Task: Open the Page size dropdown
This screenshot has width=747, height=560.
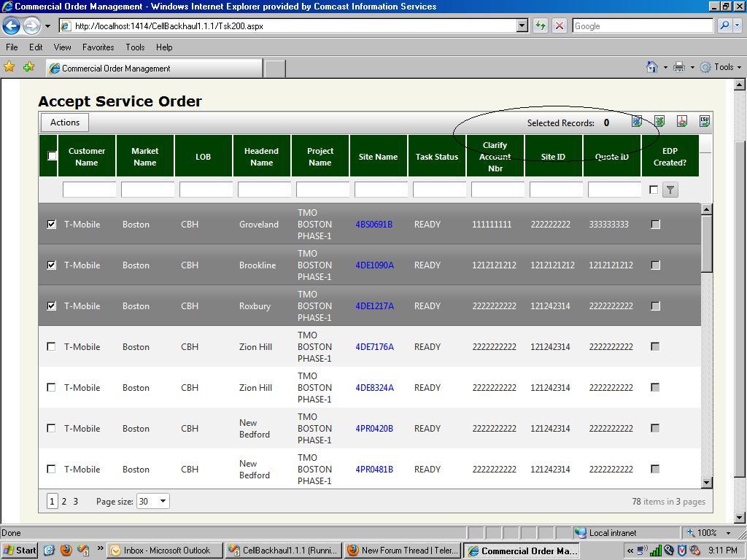Action: point(163,501)
